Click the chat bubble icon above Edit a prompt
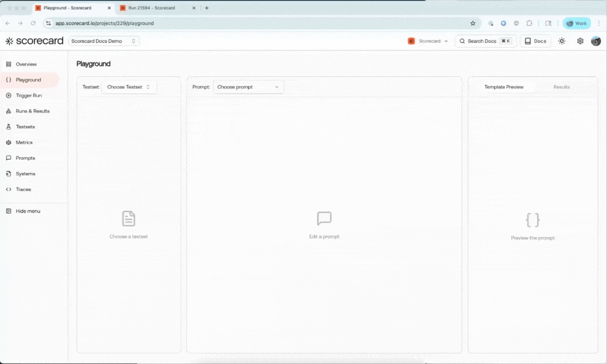Viewport: 607px width, 364px height. (324, 219)
